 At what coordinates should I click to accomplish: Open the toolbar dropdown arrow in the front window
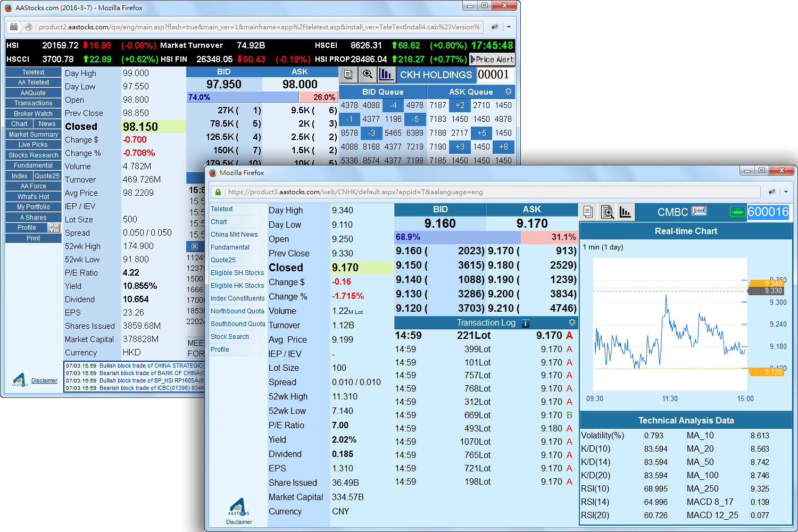coord(786,192)
